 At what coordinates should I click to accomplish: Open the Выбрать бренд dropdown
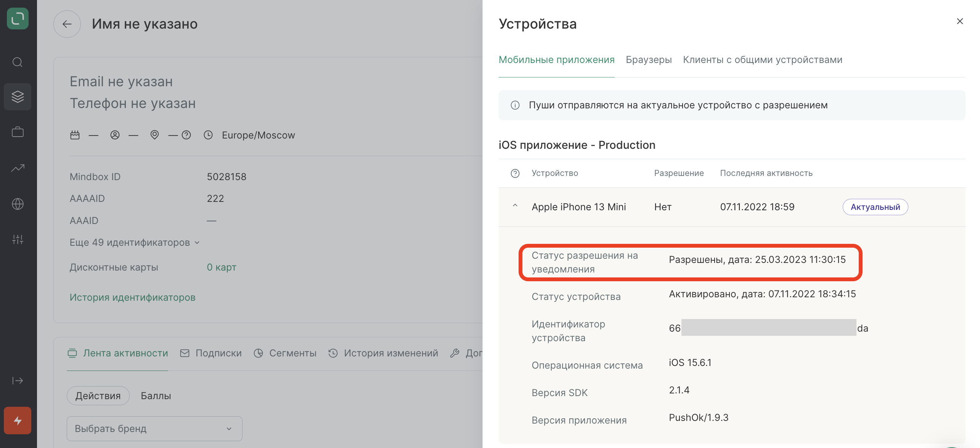pyautogui.click(x=154, y=429)
